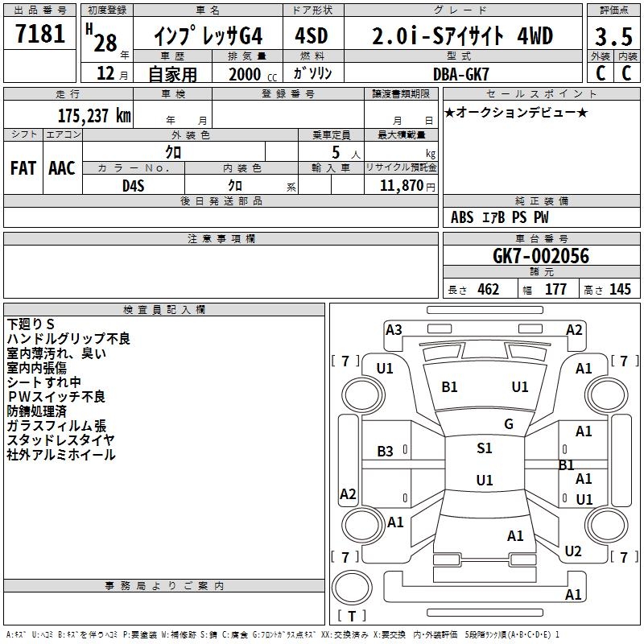Select the chassis number GK7-002056
Screen dimensions: 644x644
pyautogui.click(x=541, y=256)
